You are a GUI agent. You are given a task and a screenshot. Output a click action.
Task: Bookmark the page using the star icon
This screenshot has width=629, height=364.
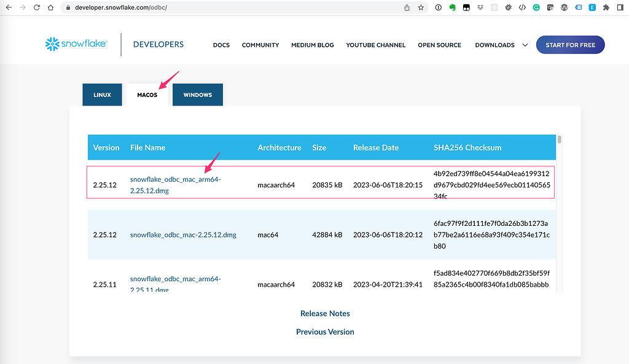(420, 7)
